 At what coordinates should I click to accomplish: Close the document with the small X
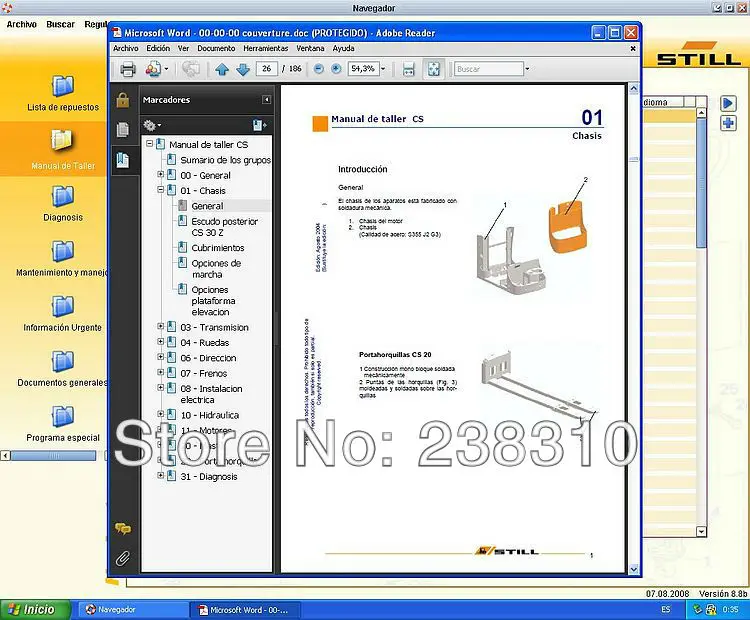[x=633, y=48]
